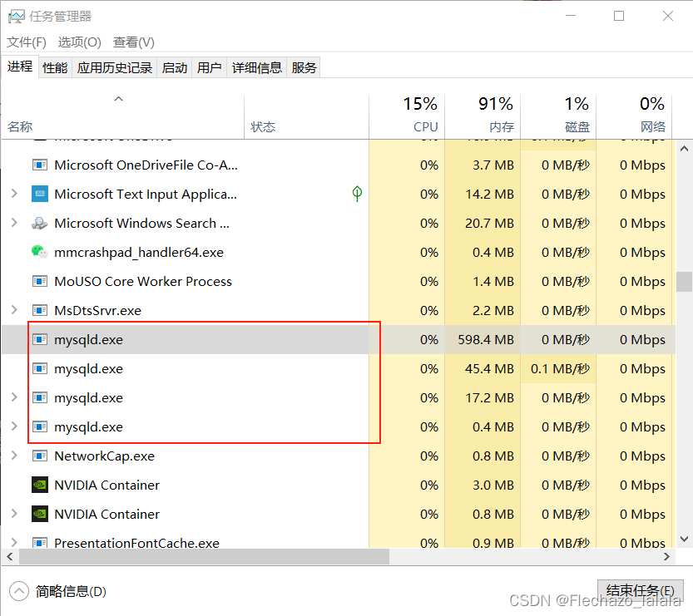Expand the Microsoft Windows Search group

(14, 223)
